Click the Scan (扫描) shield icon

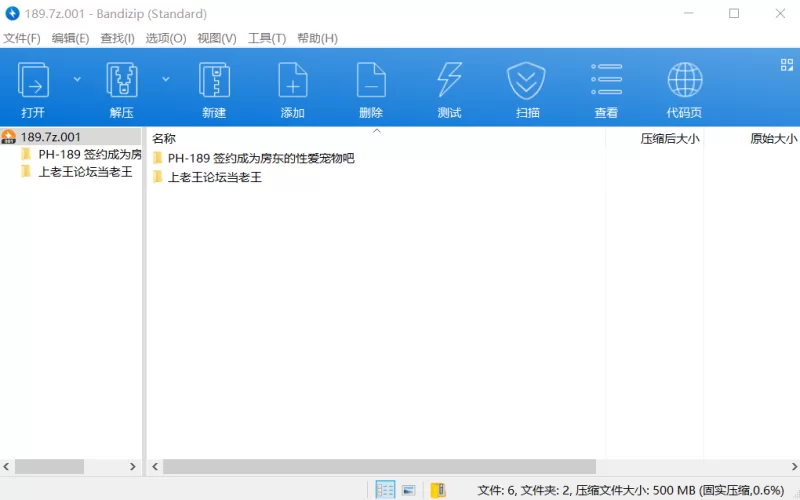tap(527, 80)
